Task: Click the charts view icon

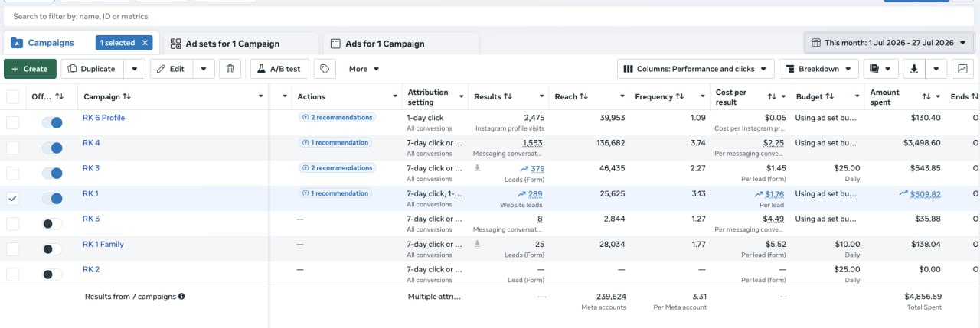Action: coord(962,69)
